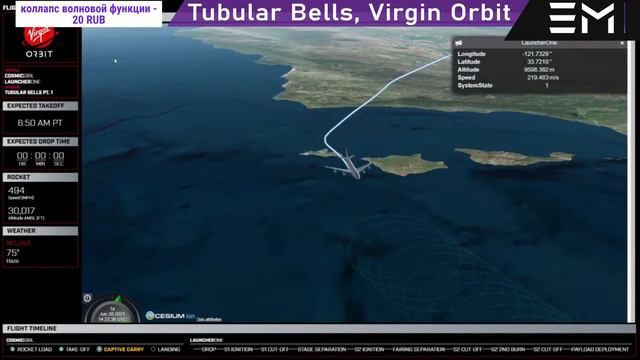Click the Cesium clock reset button
Screen dimensions: 640x360
click(x=87, y=298)
